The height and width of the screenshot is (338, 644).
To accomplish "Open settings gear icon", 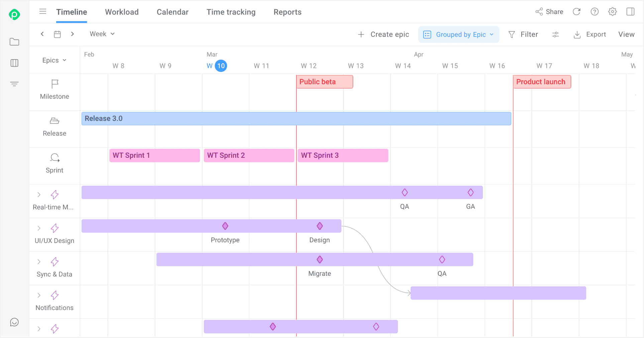I will coord(613,12).
